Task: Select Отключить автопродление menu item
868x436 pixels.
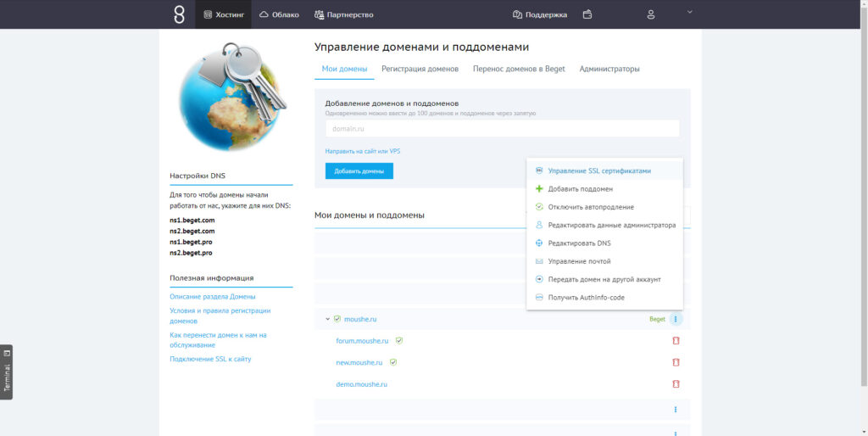Action: [604, 207]
